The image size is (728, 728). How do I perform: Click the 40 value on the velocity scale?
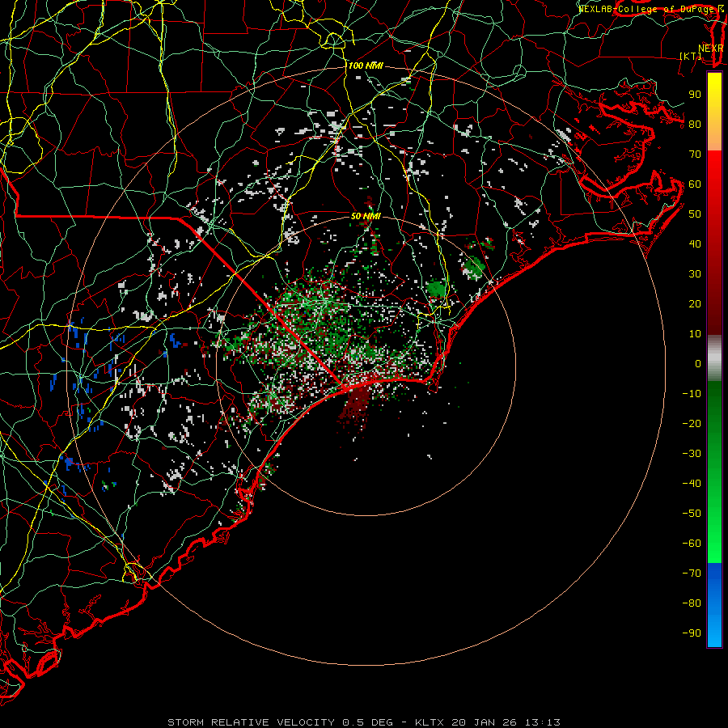[695, 244]
